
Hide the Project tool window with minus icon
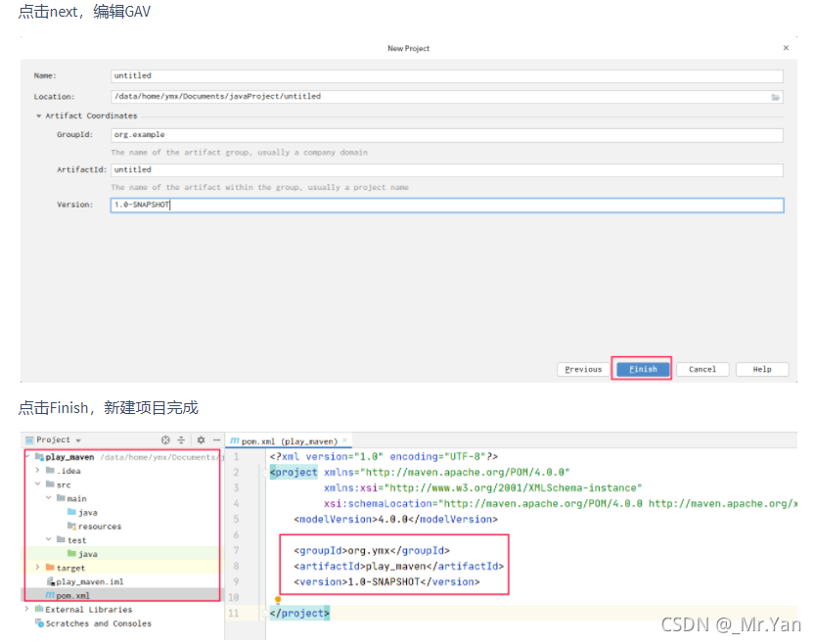[x=216, y=439]
